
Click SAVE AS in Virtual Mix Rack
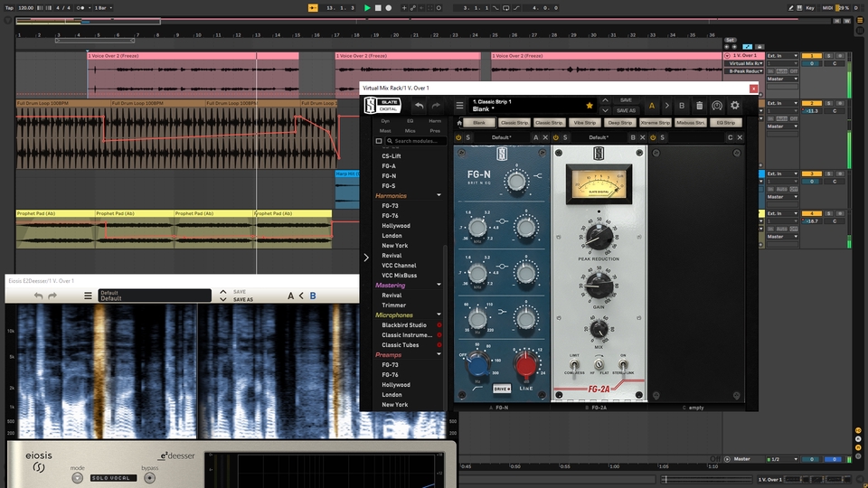pos(626,110)
